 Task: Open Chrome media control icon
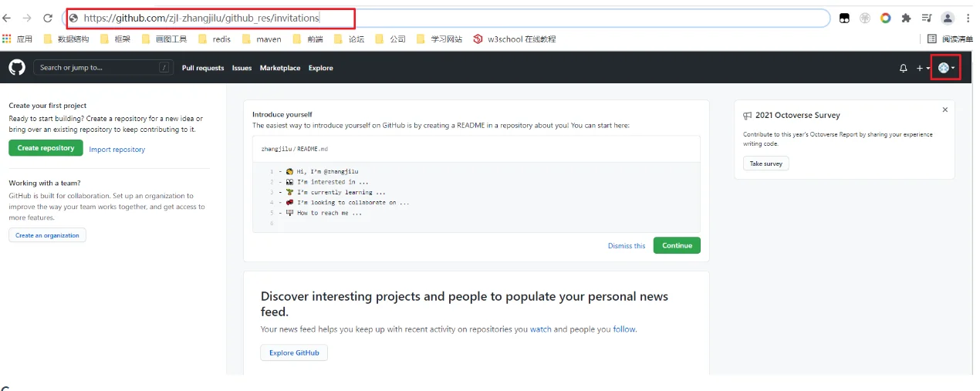tap(926, 18)
